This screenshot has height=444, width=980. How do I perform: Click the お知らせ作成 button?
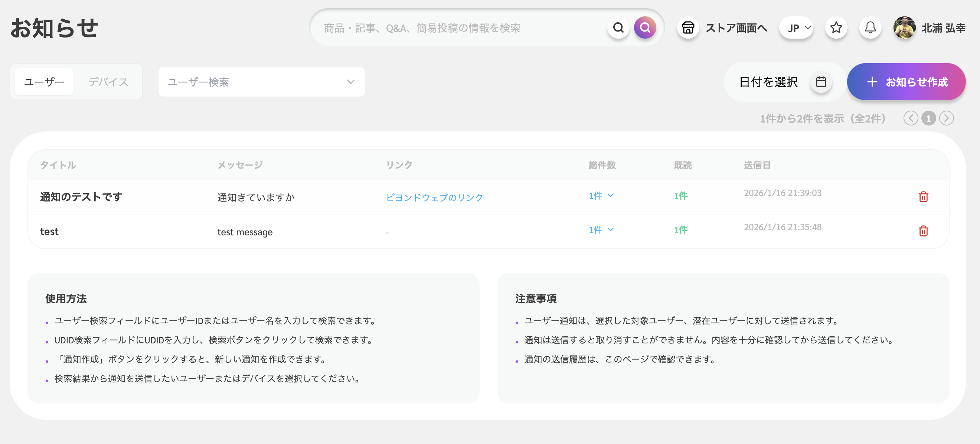[906, 81]
